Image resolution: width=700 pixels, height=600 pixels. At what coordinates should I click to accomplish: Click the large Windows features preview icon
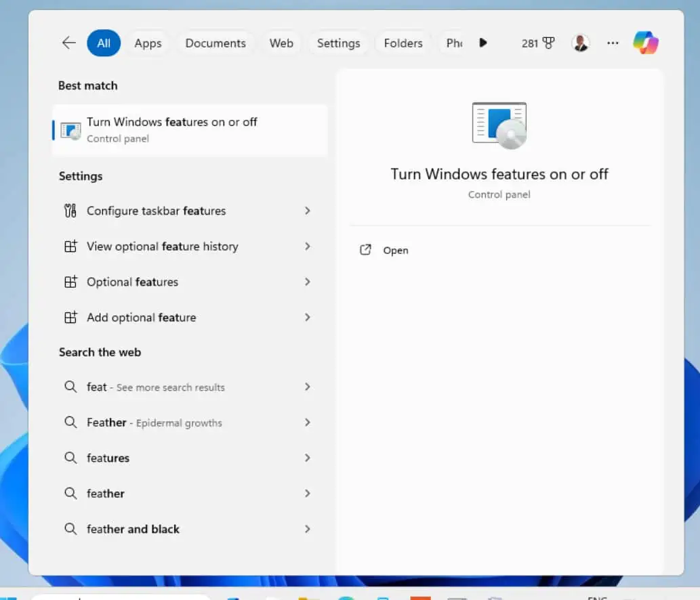pos(499,125)
